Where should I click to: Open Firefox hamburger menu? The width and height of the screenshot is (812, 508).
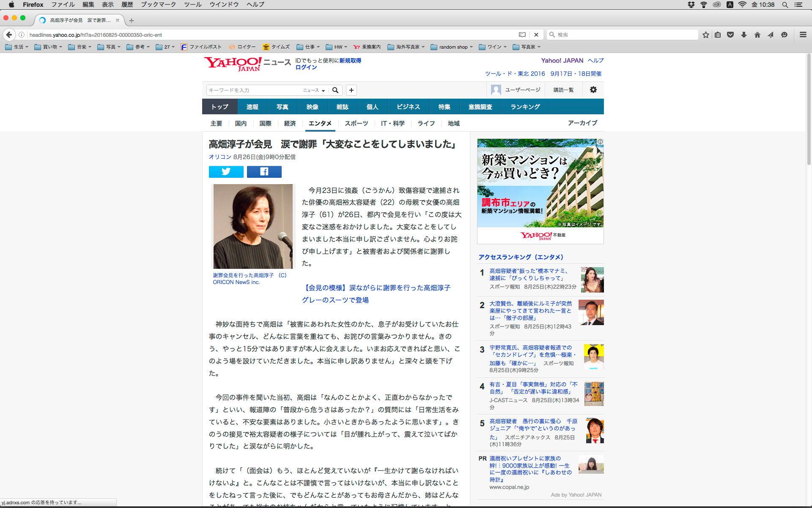coord(803,35)
